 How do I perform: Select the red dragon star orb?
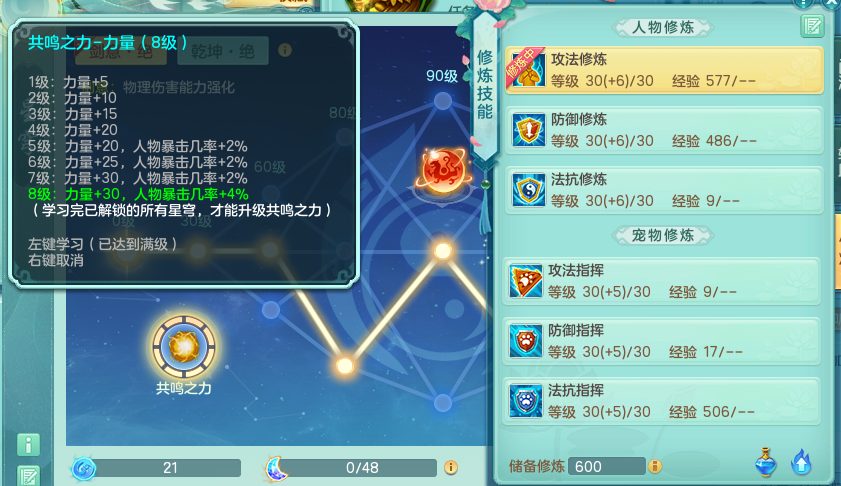(443, 169)
